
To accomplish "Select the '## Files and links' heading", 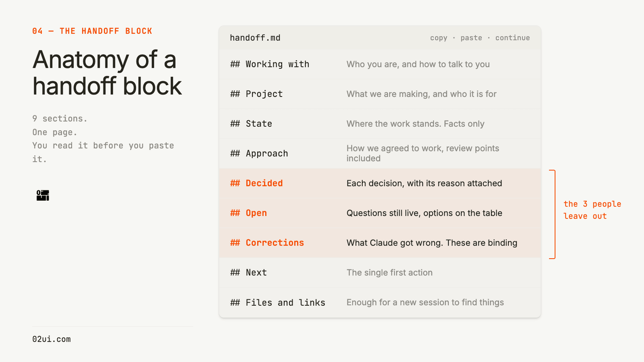I will pos(278,303).
